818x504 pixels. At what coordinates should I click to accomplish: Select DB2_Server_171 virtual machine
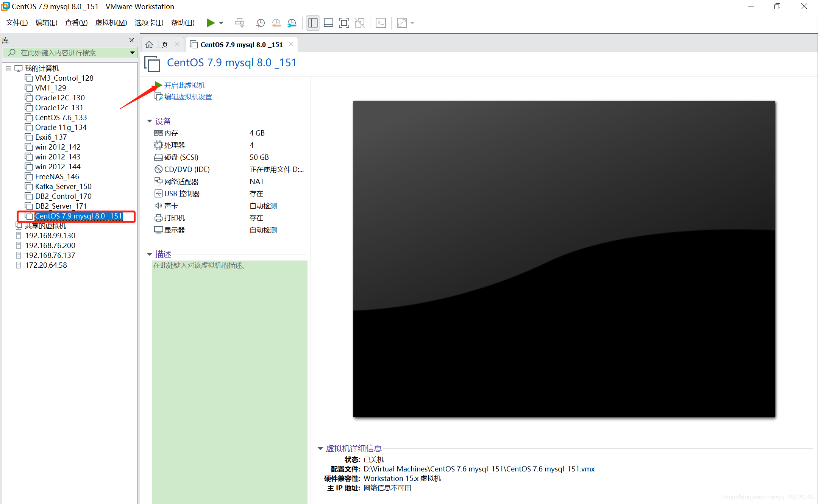61,206
